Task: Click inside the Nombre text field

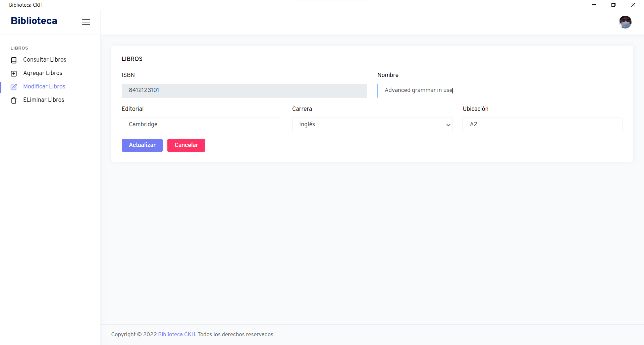Action: pyautogui.click(x=500, y=91)
